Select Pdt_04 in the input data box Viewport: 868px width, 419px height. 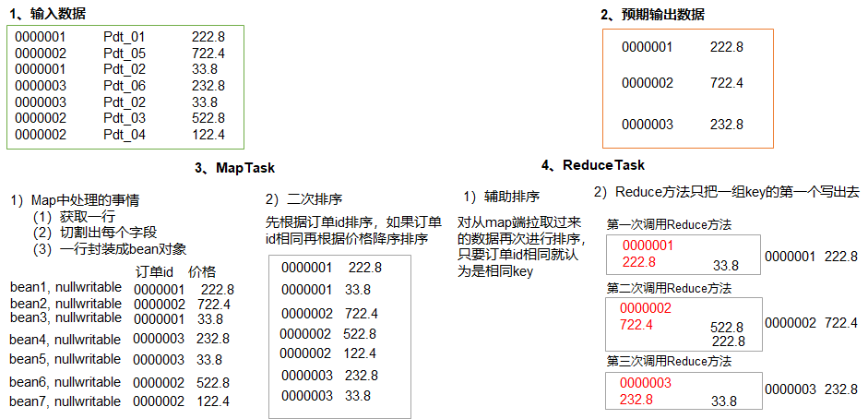[x=124, y=135]
